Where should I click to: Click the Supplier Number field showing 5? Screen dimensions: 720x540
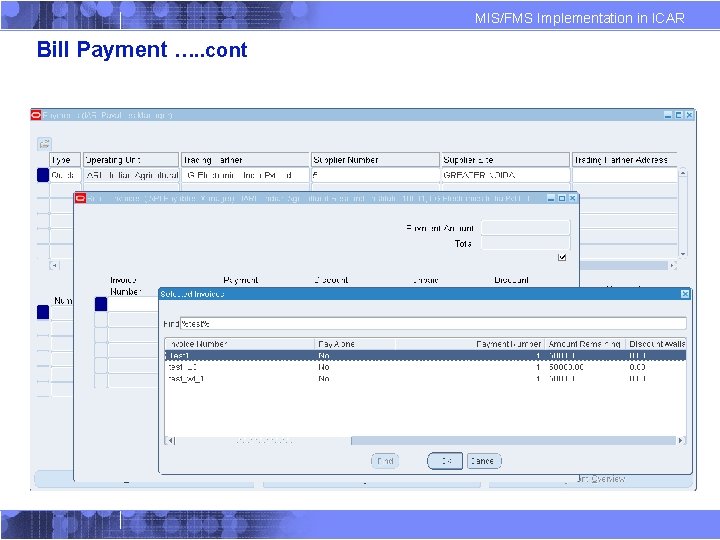(375, 175)
